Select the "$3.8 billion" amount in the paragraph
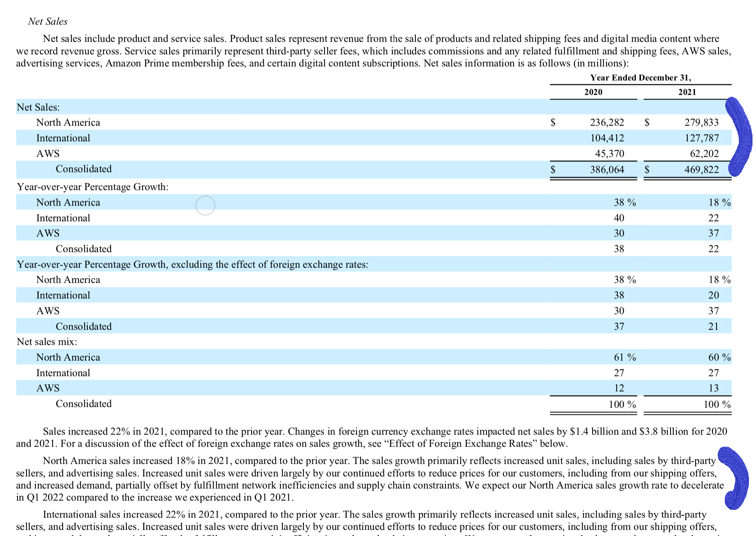Viewport: 756px width, 536px height. (x=664, y=431)
